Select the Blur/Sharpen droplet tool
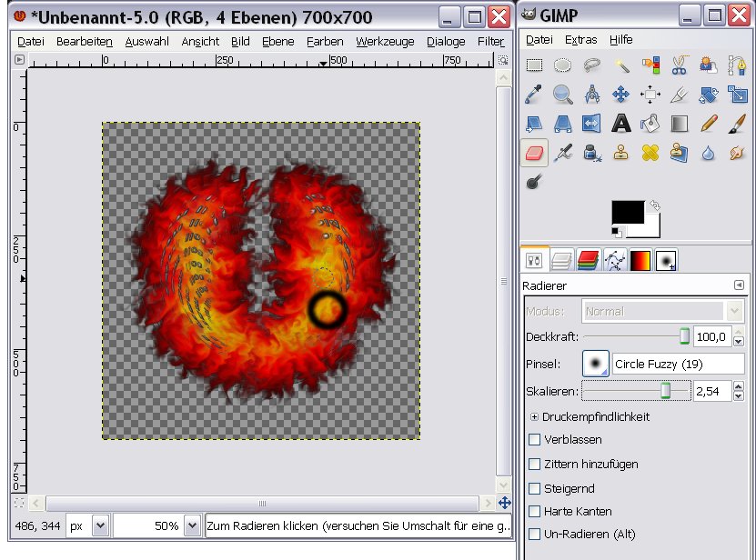The width and height of the screenshot is (756, 560). click(x=708, y=154)
